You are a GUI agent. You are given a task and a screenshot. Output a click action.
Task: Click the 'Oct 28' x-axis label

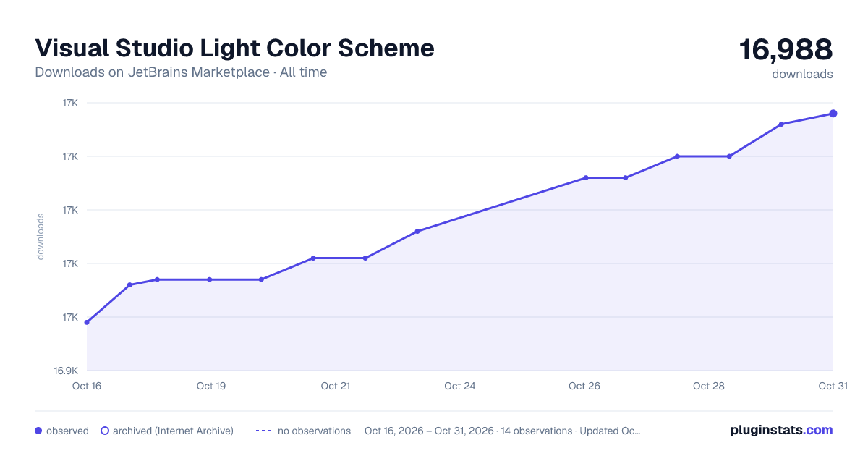(709, 386)
